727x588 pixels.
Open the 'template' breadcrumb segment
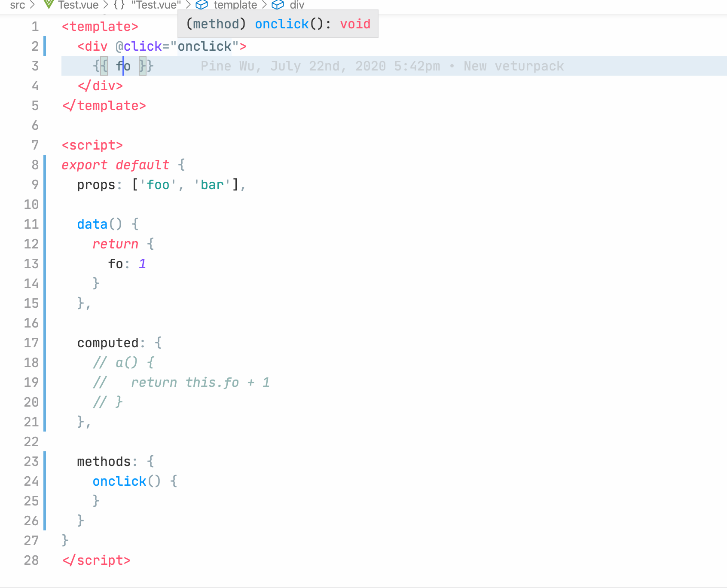tap(235, 5)
